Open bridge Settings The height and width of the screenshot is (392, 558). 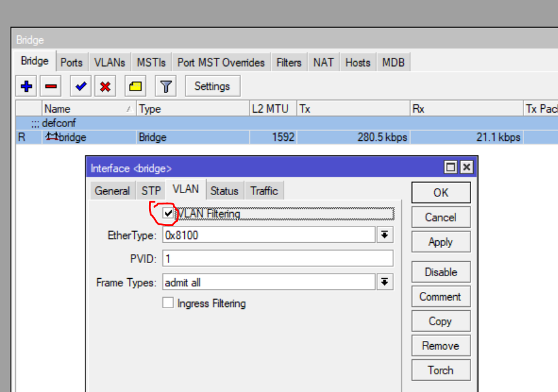click(x=212, y=86)
